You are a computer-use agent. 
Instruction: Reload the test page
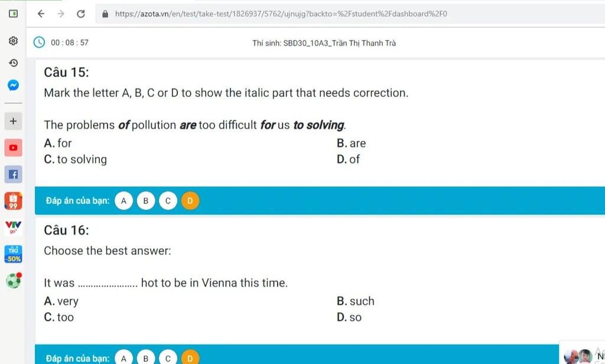tap(80, 14)
